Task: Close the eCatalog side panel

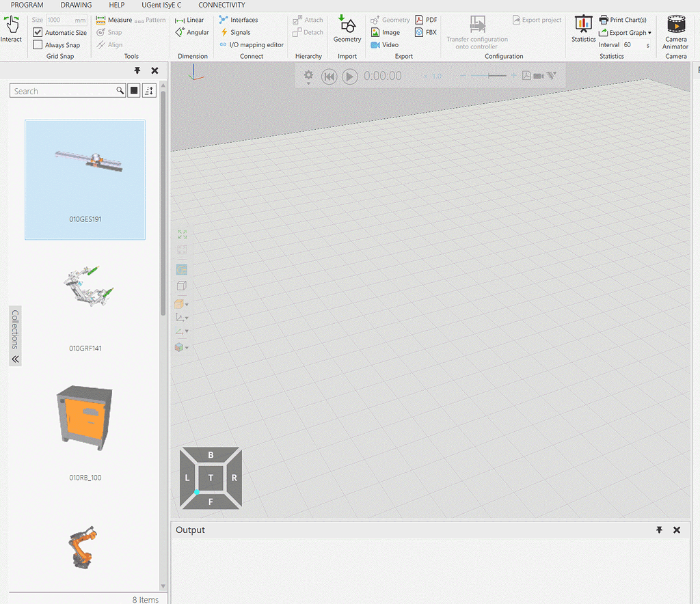Action: click(x=154, y=70)
